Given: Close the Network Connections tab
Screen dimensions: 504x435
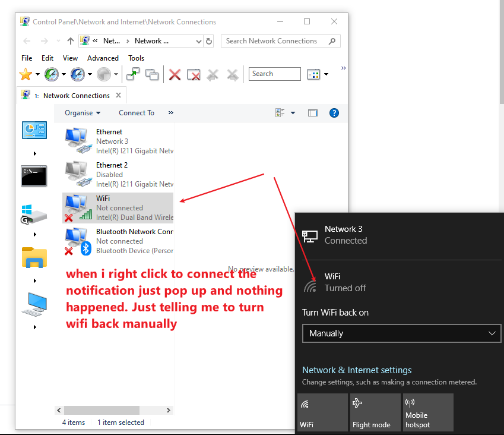Looking at the screenshot, I should click(118, 95).
